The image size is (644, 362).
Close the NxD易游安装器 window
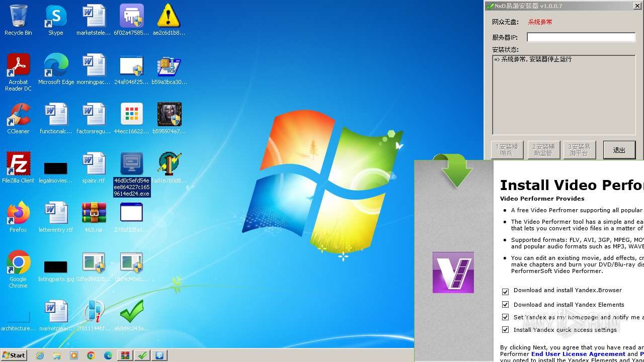coord(636,6)
